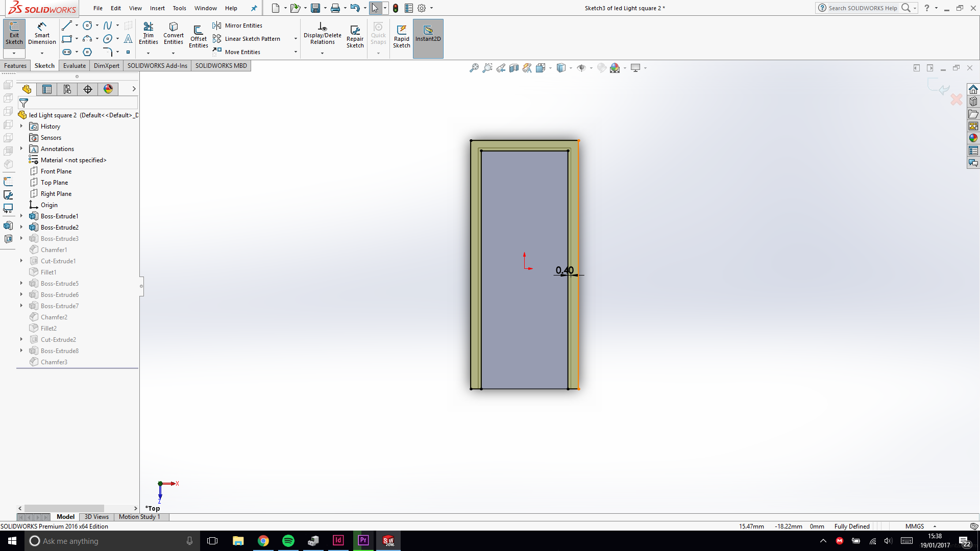Image resolution: width=980 pixels, height=551 pixels.
Task: Click the Windows Start button
Action: [x=12, y=541]
